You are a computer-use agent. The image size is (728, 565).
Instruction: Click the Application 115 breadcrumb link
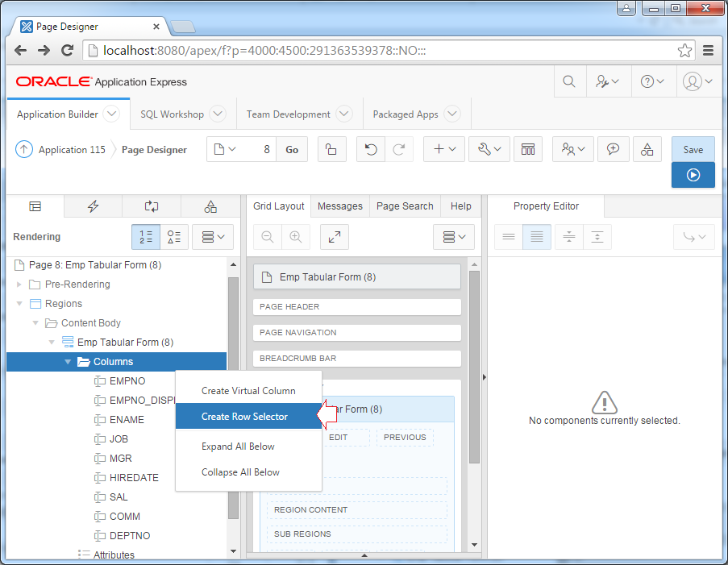point(72,149)
